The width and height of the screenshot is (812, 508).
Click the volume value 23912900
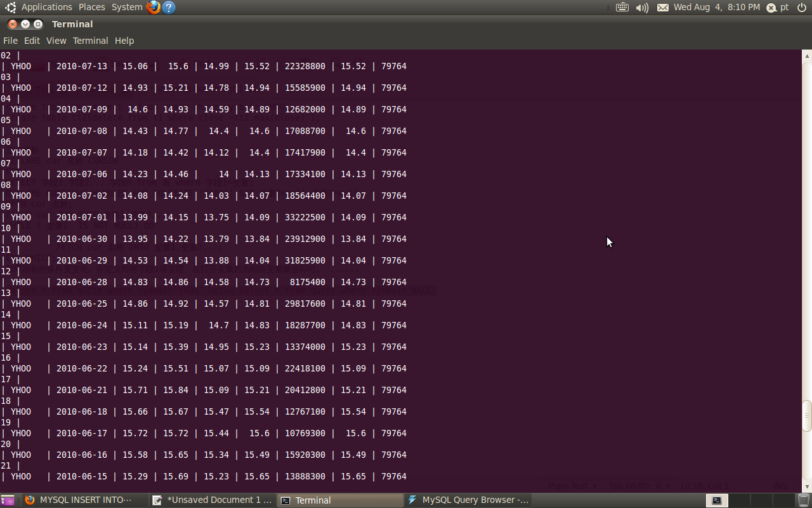coord(305,239)
